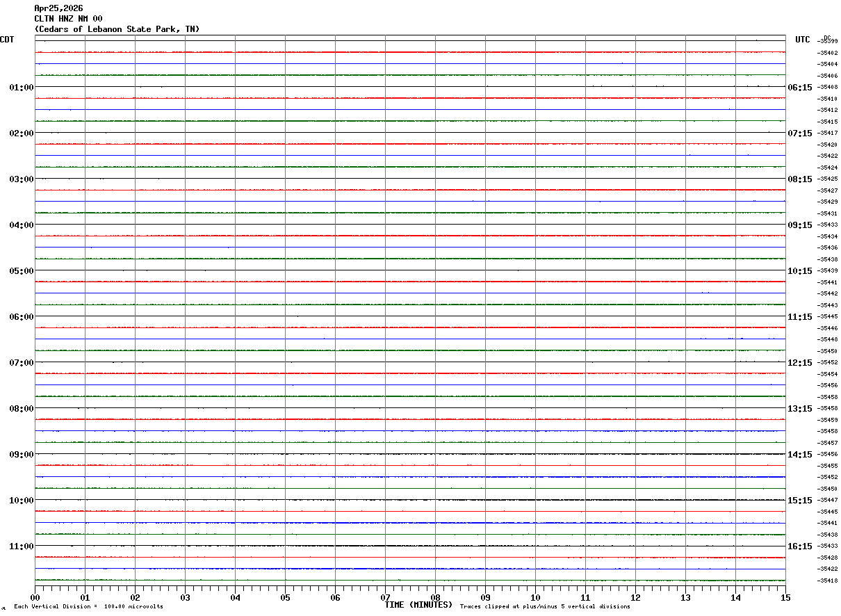Click the UTC timezone label
The width and height of the screenshot is (841, 616).
coord(803,40)
